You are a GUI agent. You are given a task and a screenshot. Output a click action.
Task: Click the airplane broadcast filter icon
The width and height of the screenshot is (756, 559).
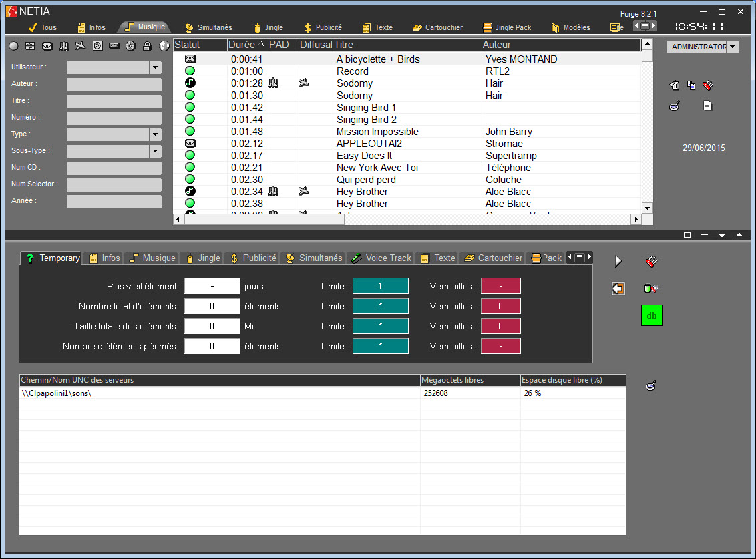tap(81, 46)
